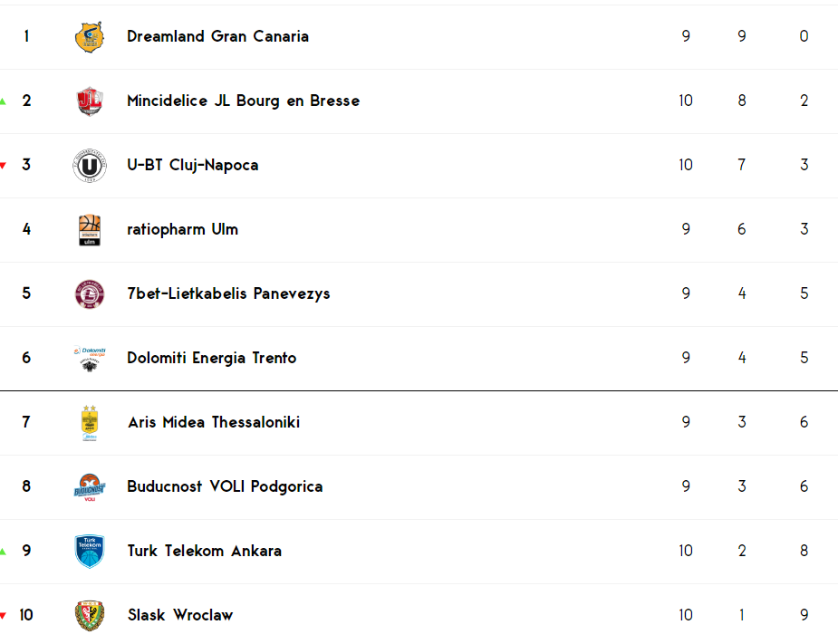Open the ratiopharm Ulm team name link

182,229
